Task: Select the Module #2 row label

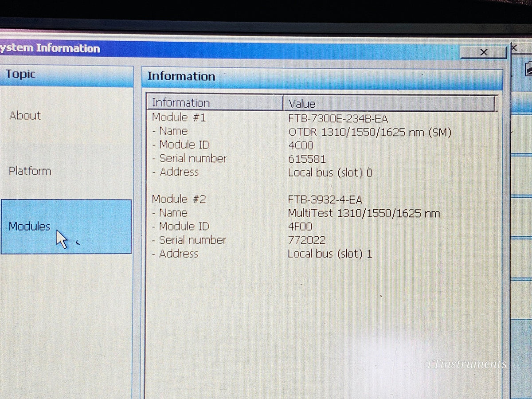Action: [179, 199]
